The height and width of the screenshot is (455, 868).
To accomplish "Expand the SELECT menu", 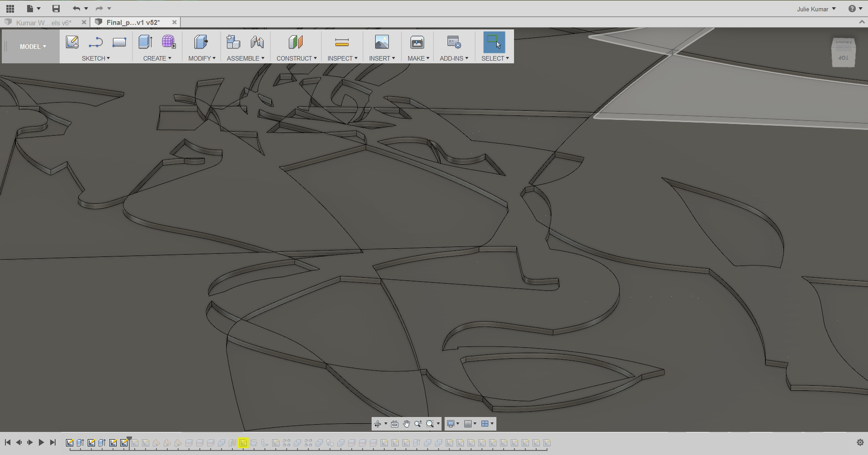I will (495, 58).
